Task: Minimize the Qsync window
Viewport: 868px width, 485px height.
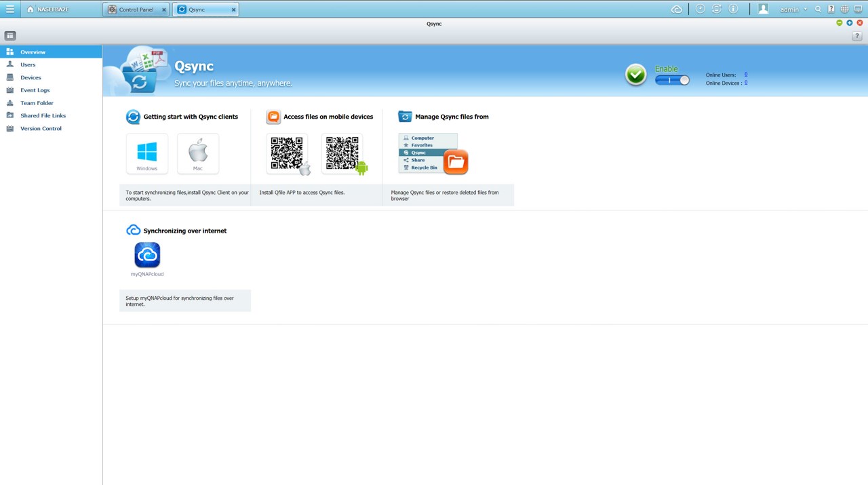Action: coord(840,23)
